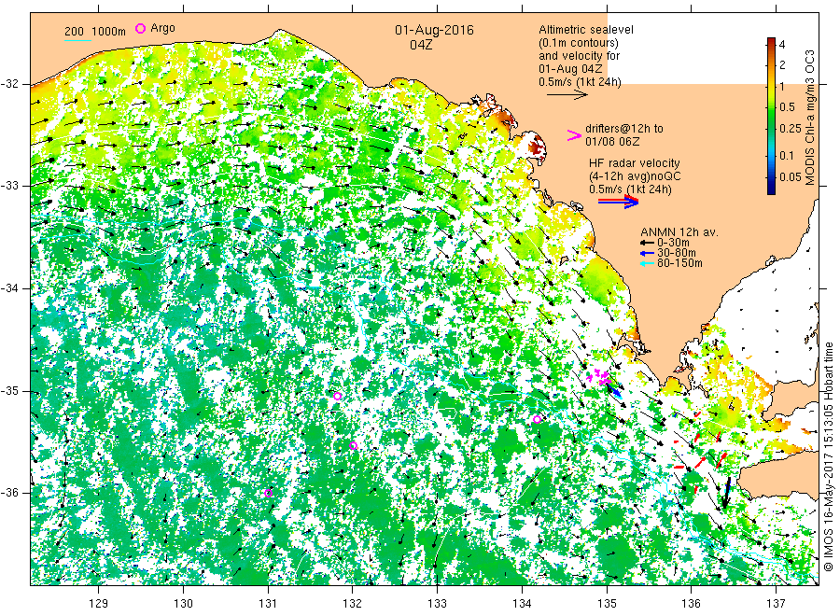
Task: Click the MODIS Chl-a color bar
Action: coord(771,116)
